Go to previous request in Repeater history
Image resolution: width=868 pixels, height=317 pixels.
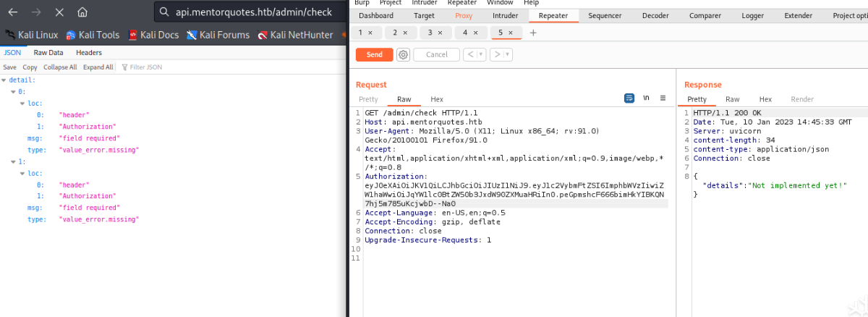point(469,54)
